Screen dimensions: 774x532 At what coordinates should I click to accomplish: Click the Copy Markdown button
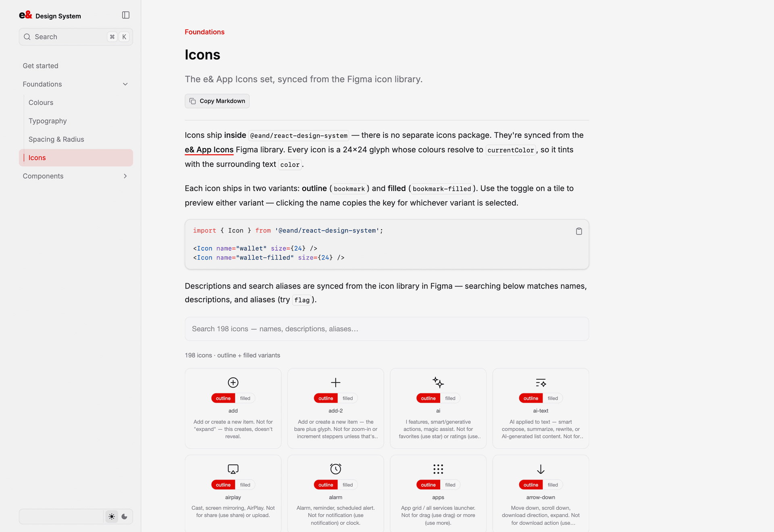[x=217, y=101]
